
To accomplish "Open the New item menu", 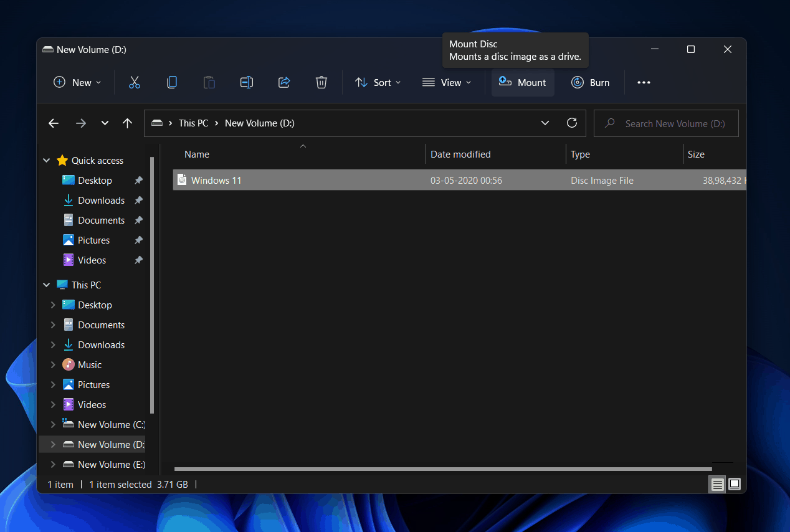I will point(77,82).
